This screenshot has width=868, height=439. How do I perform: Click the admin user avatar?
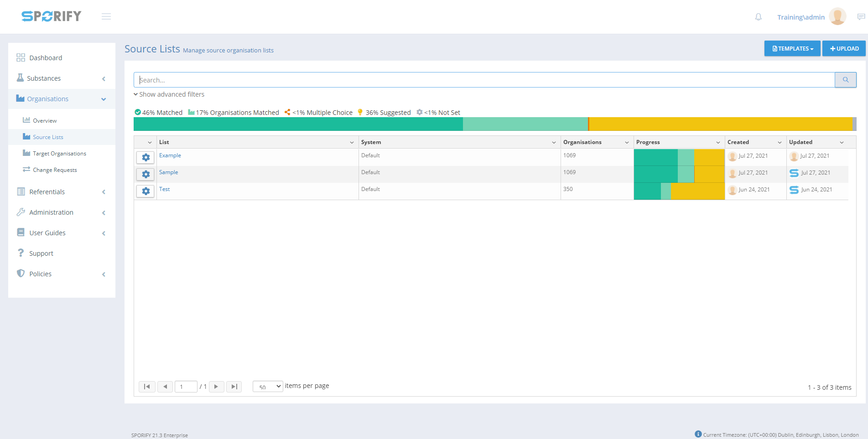point(837,17)
